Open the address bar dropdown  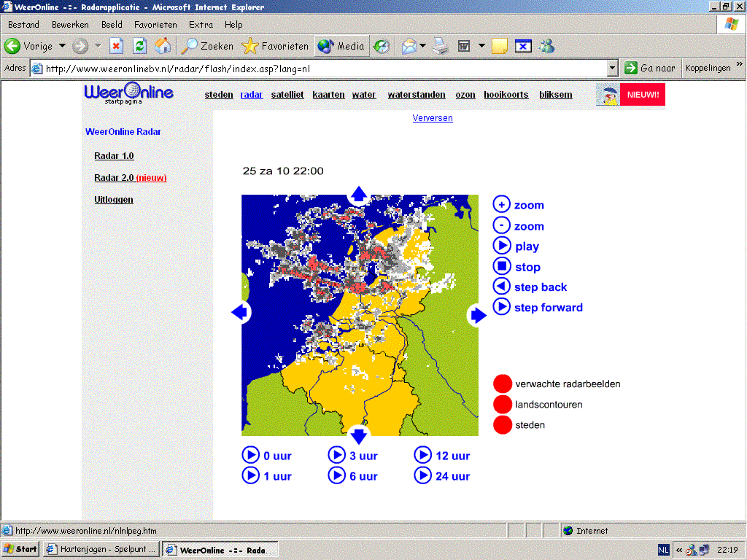(x=613, y=69)
